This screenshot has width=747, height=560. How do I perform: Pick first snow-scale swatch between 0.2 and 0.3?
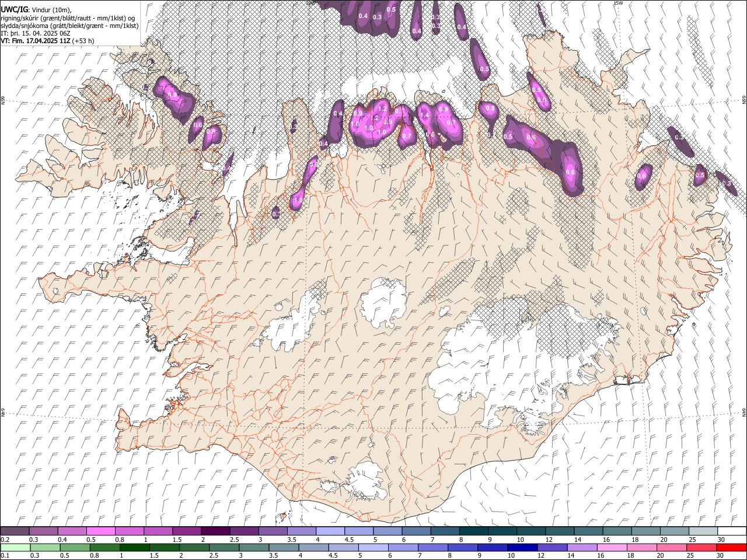pos(15,531)
